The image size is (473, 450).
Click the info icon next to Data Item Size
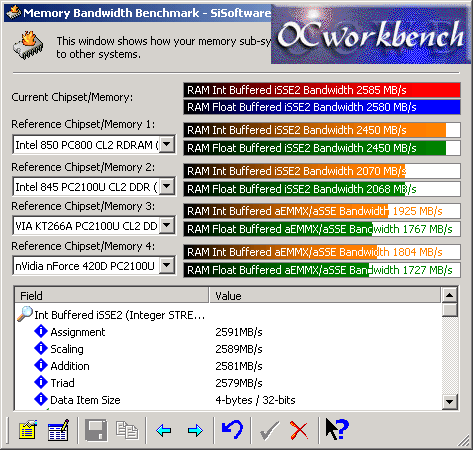[x=41, y=399]
